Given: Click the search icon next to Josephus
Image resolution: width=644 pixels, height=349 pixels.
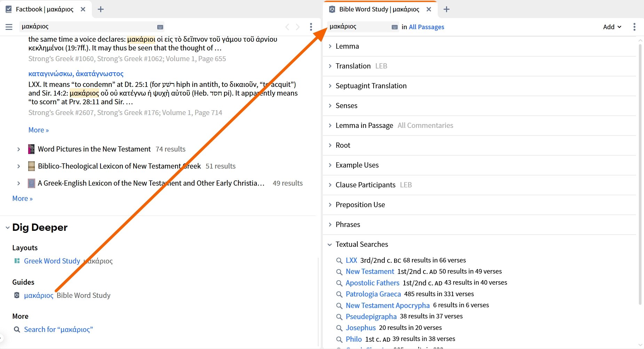Looking at the screenshot, I should [x=339, y=328].
